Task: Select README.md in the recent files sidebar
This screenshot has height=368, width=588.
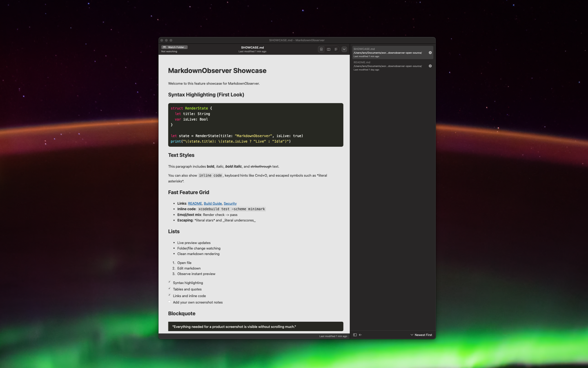Action: coord(388,66)
